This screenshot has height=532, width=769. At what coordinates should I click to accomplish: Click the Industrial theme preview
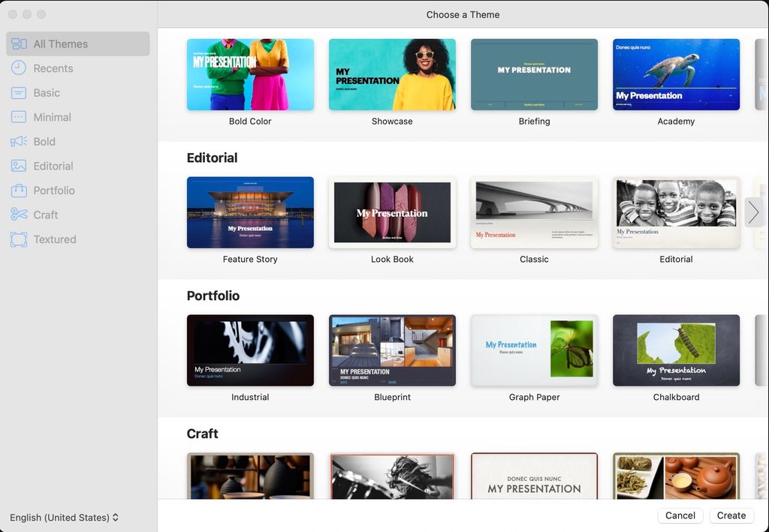tap(250, 350)
